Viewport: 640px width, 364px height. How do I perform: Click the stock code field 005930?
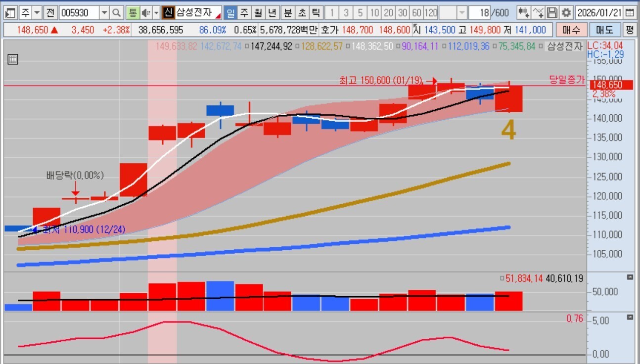[x=79, y=12]
